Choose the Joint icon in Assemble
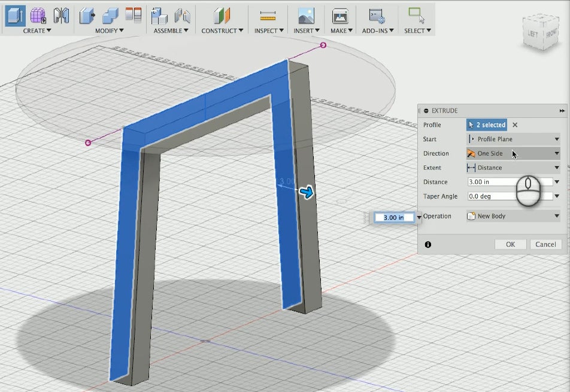Viewport: 570px width, 392px height. (183, 16)
